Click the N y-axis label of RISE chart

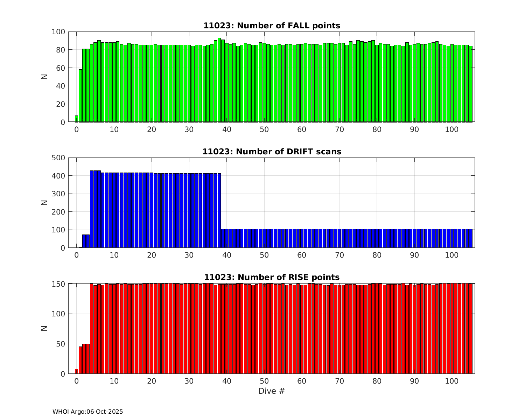pos(44,328)
